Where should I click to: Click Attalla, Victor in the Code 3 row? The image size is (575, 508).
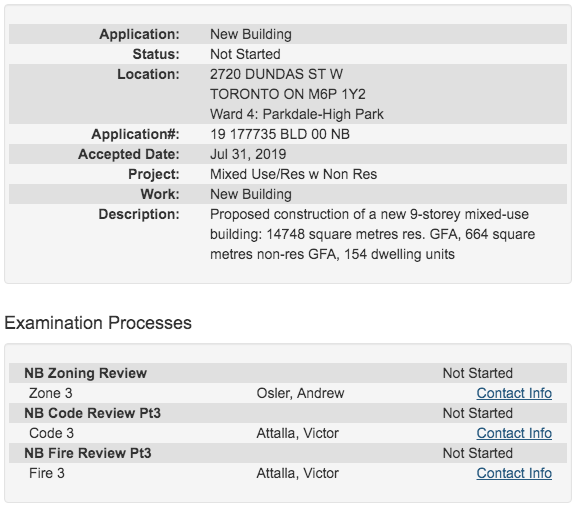pos(297,433)
